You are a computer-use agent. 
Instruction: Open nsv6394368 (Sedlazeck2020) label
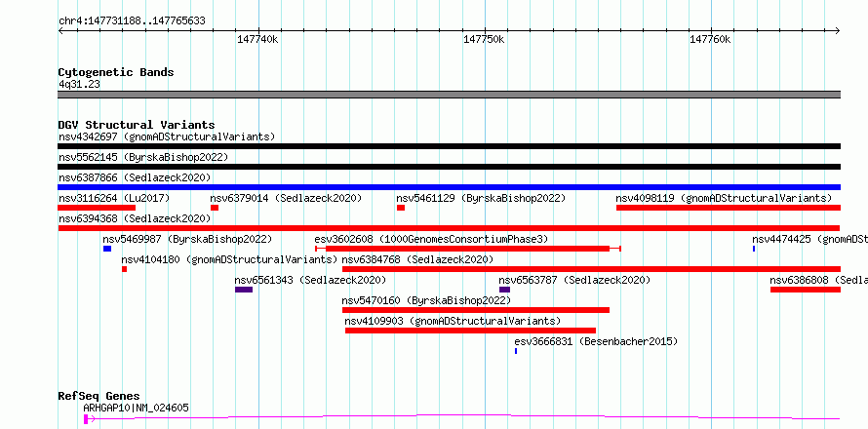click(x=135, y=218)
